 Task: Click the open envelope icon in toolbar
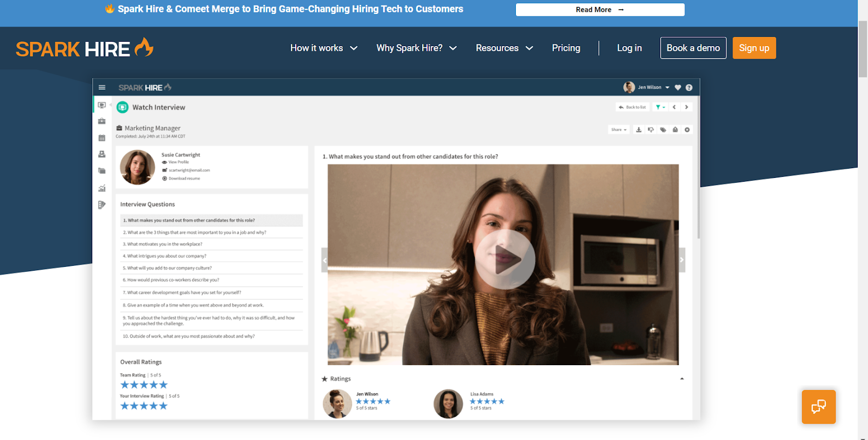[675, 130]
